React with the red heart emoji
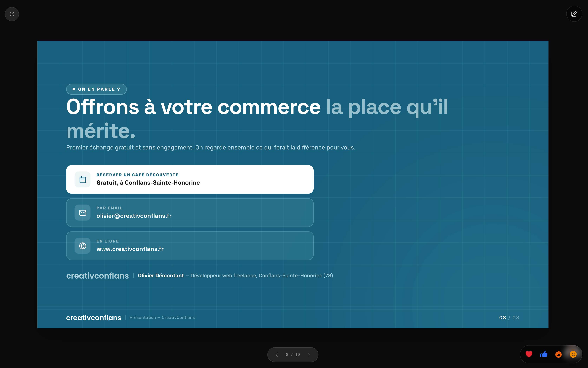588x368 pixels. pos(529,354)
